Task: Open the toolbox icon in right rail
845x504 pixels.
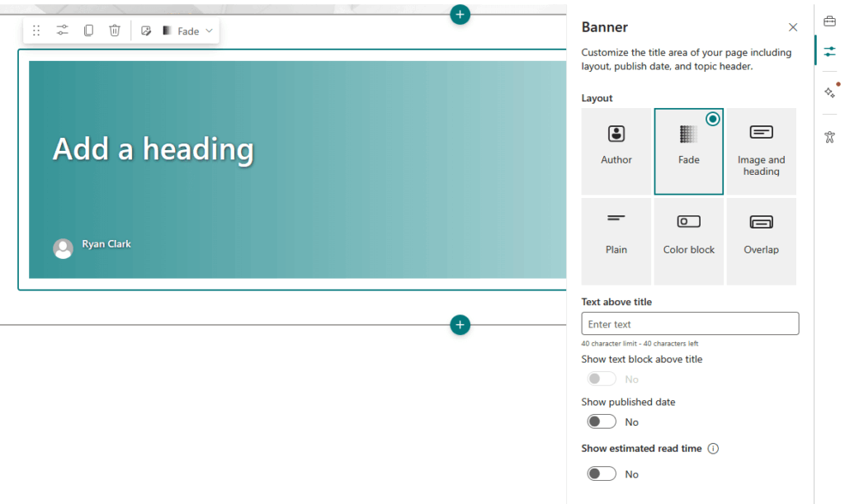Action: 829,21
